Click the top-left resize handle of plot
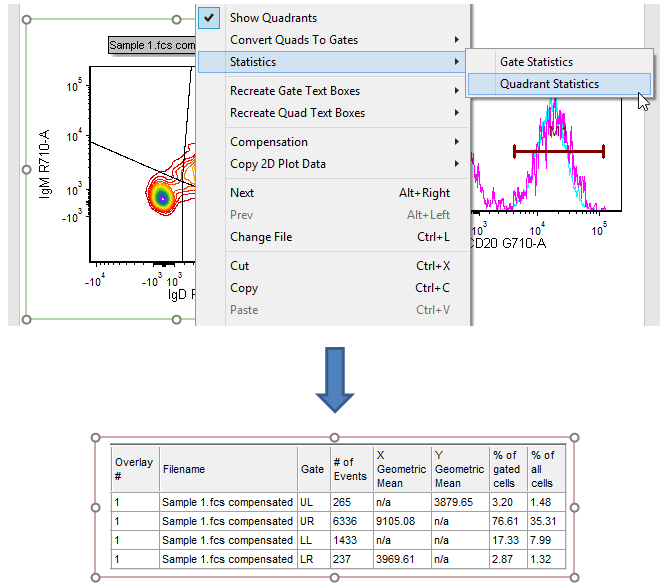Screen dimensions: 660x585 click(x=26, y=19)
